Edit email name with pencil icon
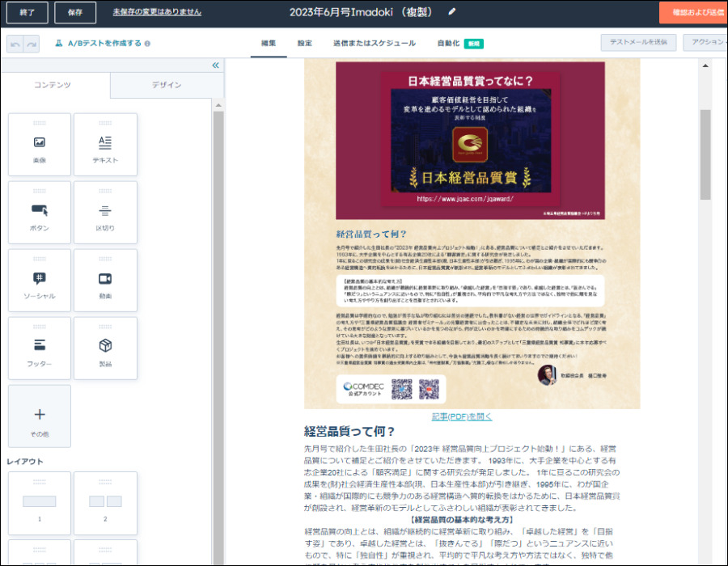 [x=451, y=12]
